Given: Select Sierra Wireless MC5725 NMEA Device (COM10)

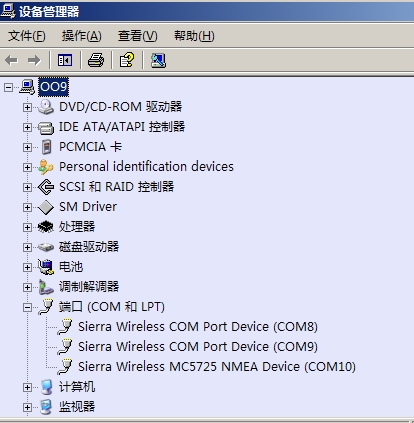Looking at the screenshot, I should click(217, 367).
